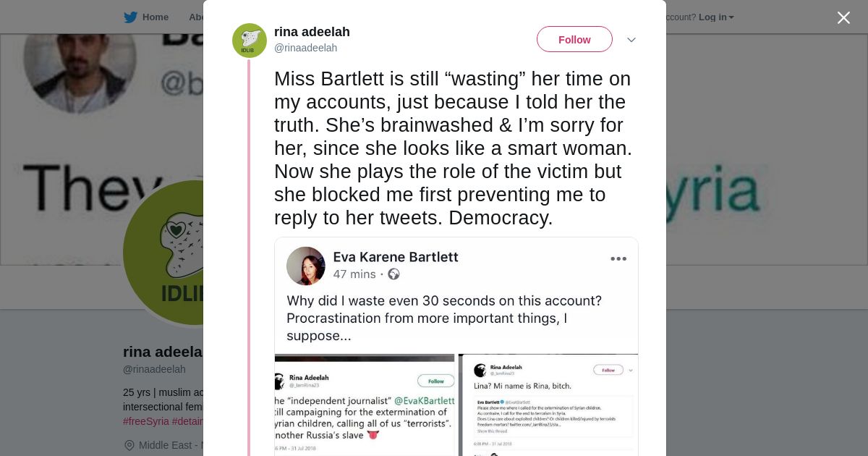The height and width of the screenshot is (456, 868).
Task: Click Eva Karene Bartlett's profile photo
Action: [306, 266]
